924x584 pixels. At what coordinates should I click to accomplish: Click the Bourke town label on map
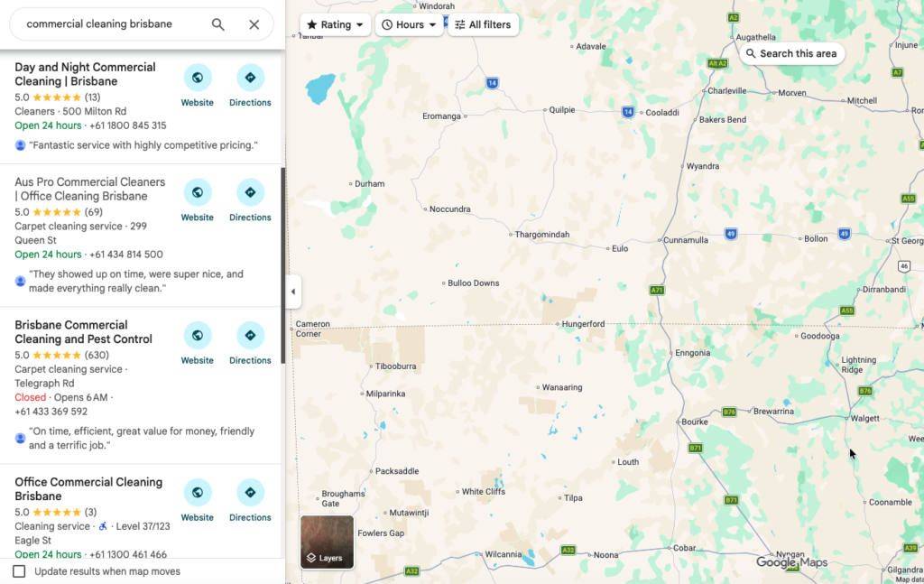(x=695, y=422)
